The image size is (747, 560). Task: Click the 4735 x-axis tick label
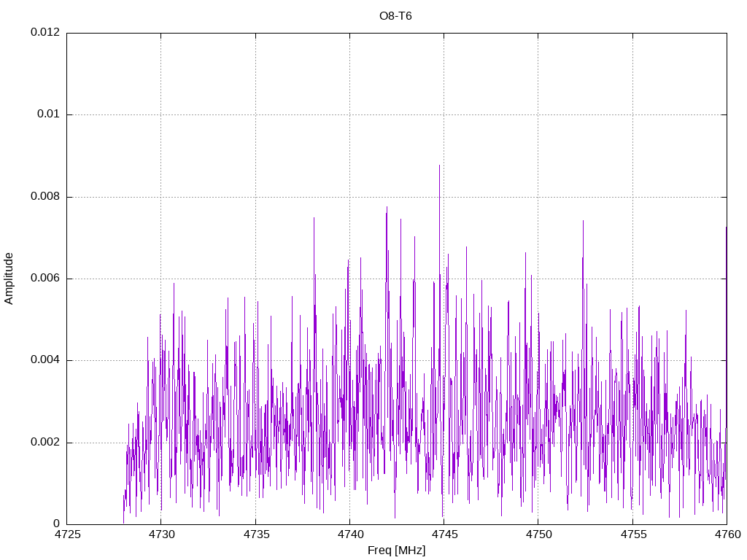256,534
